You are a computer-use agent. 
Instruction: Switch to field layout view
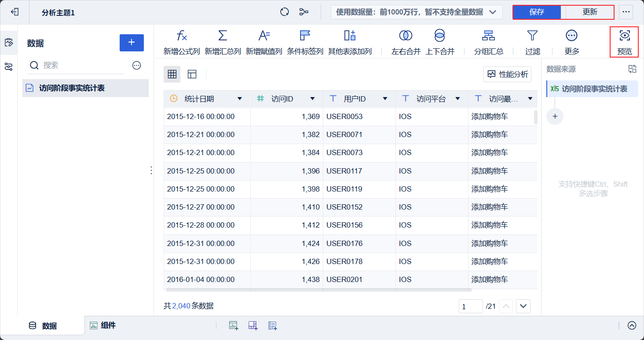click(192, 74)
